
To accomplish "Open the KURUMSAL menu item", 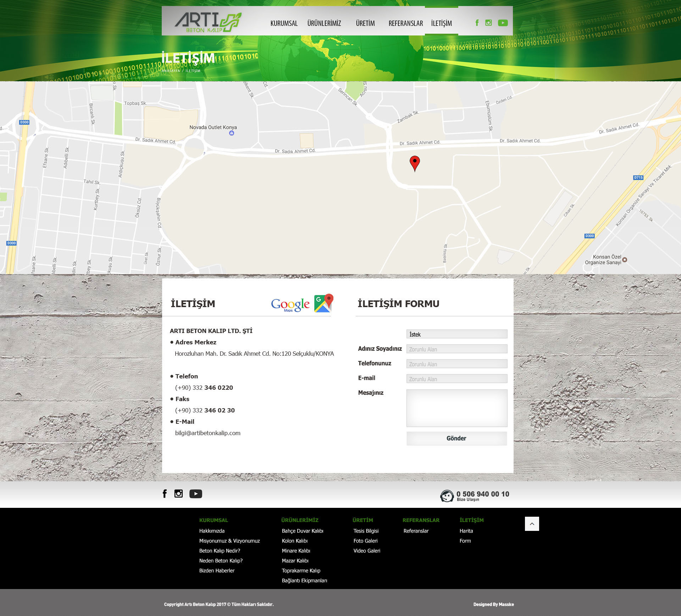I will pos(284,23).
